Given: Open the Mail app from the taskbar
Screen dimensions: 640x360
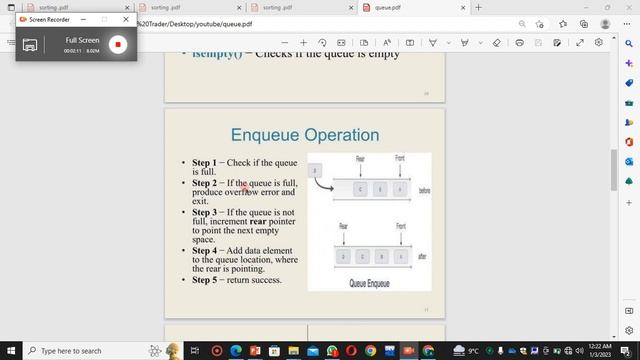Looking at the screenshot, I should pyautogui.click(x=313, y=351).
